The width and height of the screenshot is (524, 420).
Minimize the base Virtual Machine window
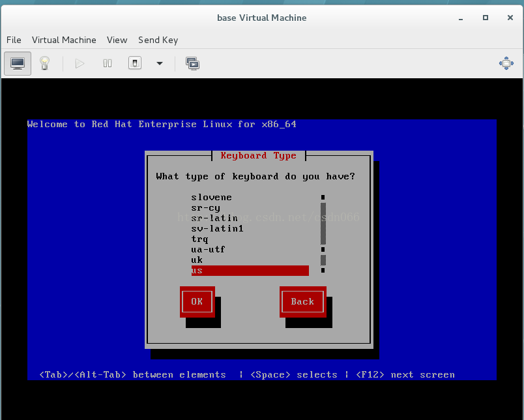pos(461,18)
